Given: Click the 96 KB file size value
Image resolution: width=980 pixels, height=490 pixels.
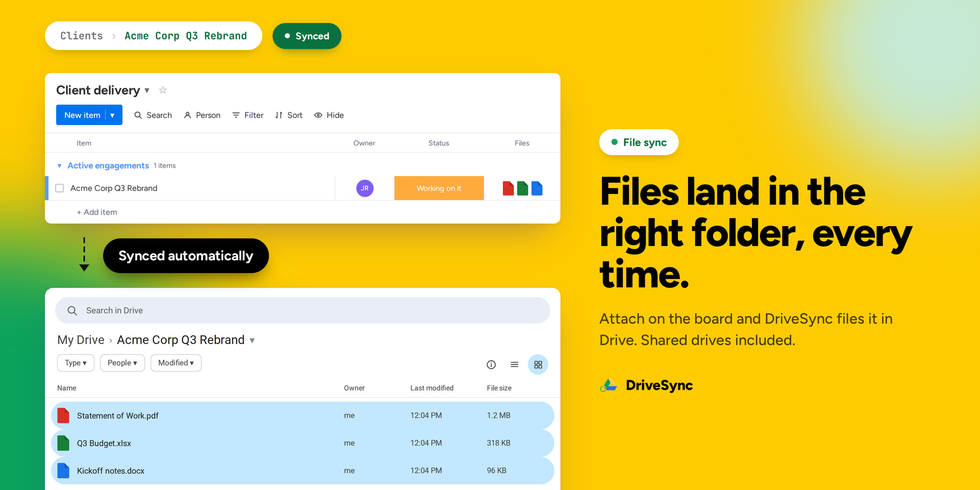Looking at the screenshot, I should pyautogui.click(x=497, y=471).
